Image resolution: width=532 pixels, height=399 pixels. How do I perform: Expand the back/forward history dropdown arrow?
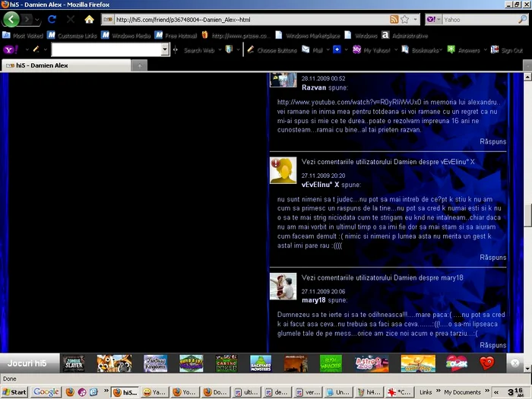pos(37,20)
